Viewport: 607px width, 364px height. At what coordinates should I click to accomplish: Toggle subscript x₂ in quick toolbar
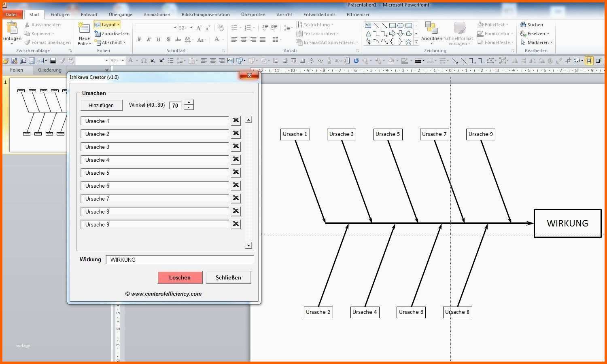(x=153, y=61)
